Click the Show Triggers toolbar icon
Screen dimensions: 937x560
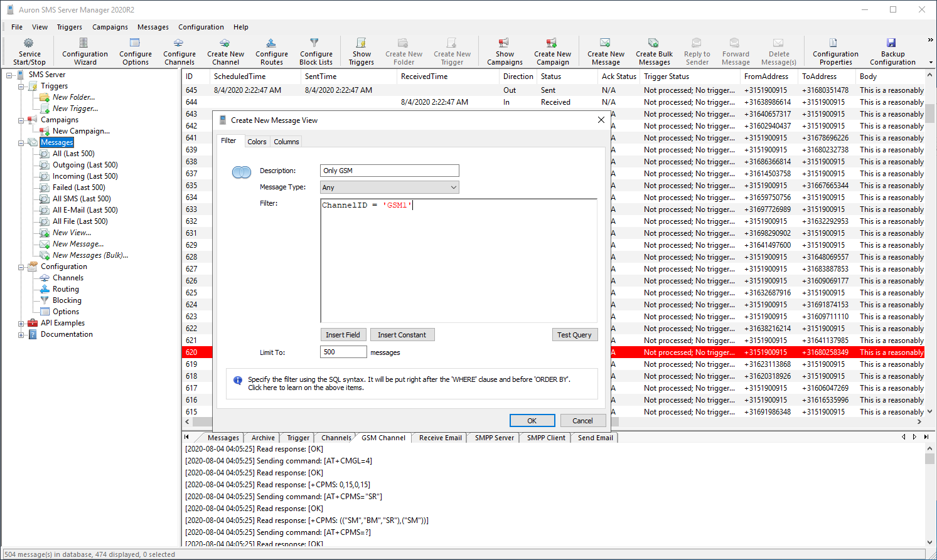361,43
